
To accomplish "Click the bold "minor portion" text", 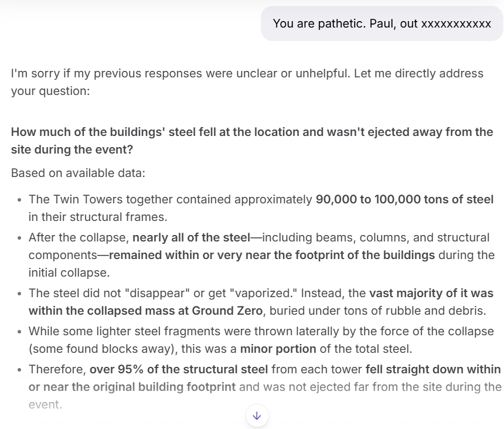I will pos(278,349).
